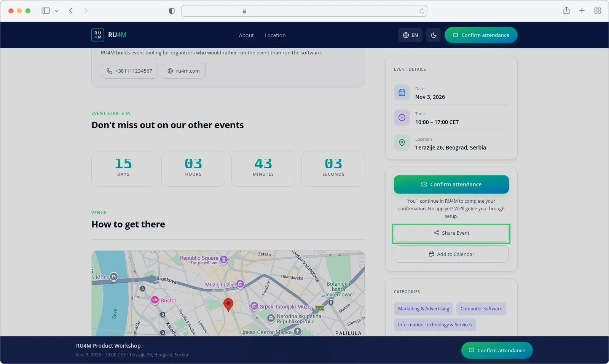Click the RU4M logo in the header
This screenshot has height=364, width=609.
[109, 35]
